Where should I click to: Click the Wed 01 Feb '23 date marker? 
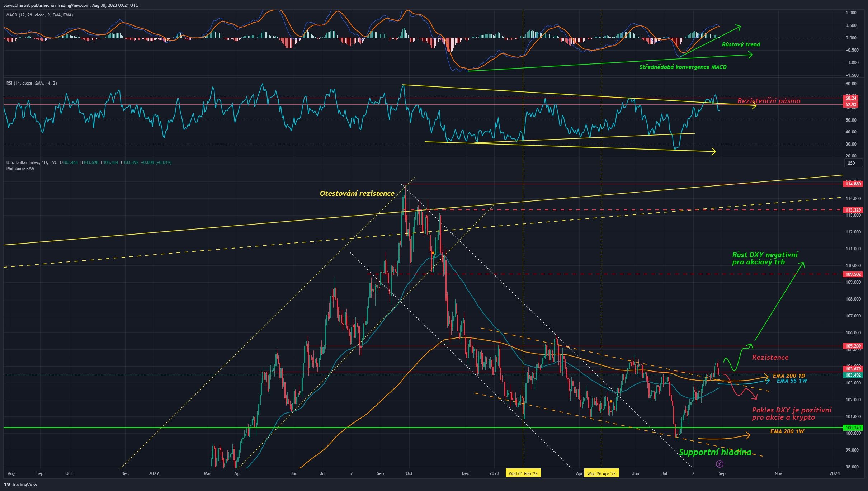click(x=523, y=473)
